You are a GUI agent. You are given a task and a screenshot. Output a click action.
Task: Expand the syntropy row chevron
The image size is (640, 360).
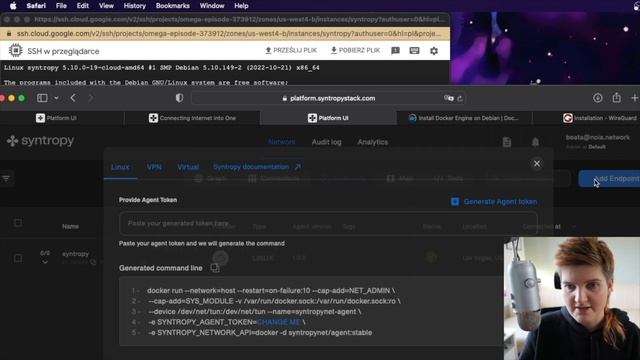45,262
